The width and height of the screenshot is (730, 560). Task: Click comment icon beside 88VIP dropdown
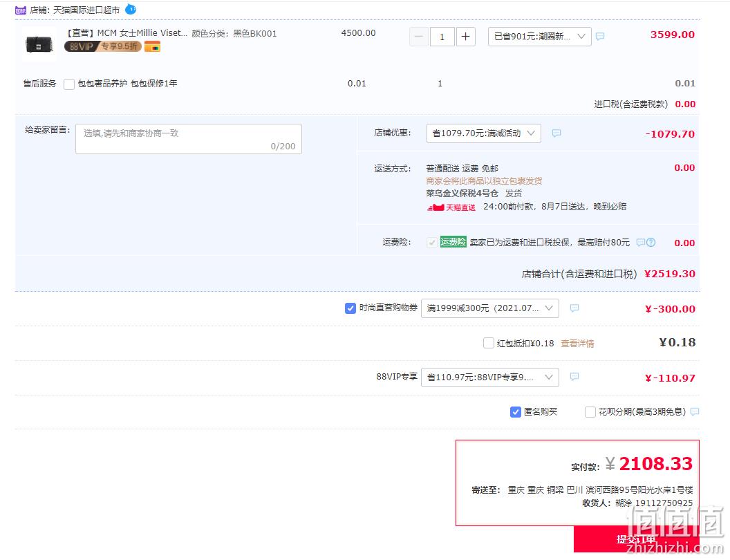pos(574,376)
